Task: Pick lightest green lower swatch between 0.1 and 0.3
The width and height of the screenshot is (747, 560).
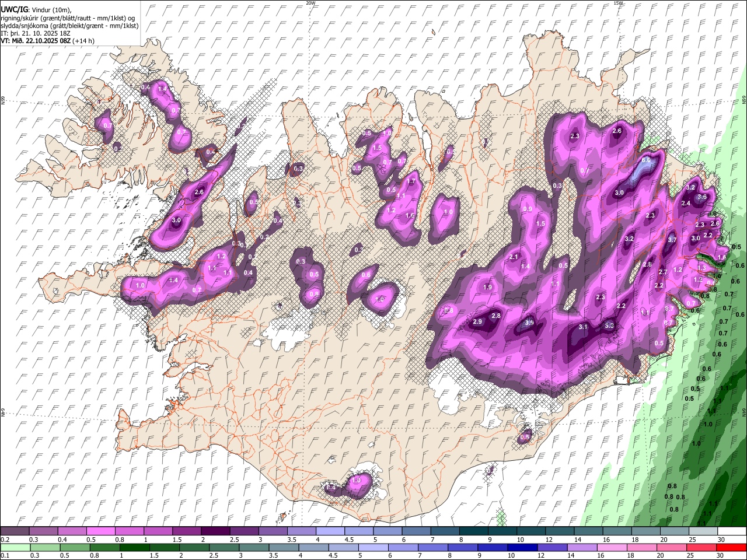Action: pos(15,547)
